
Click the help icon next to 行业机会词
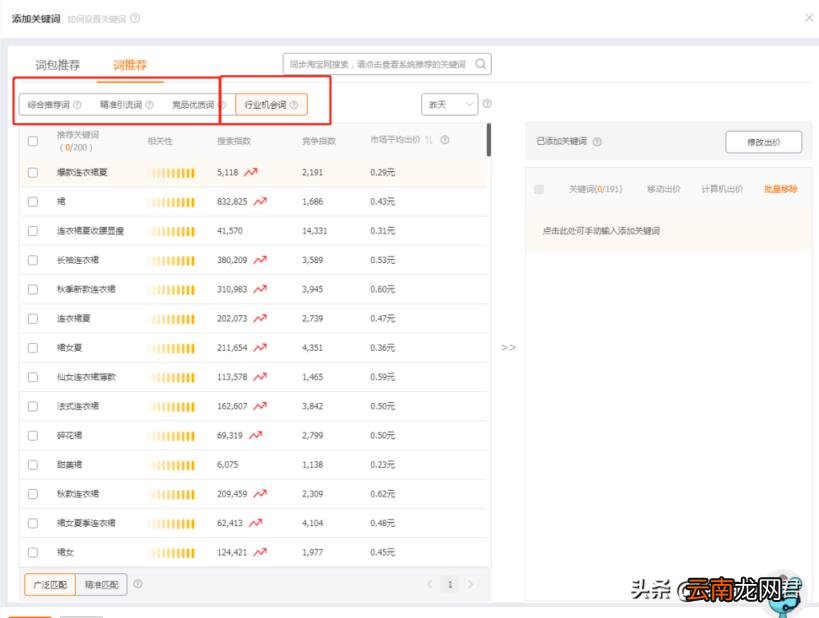click(x=294, y=104)
